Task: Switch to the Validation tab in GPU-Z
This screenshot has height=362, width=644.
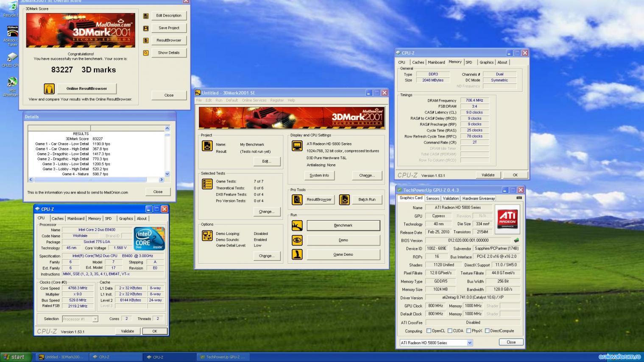Action: coord(450,198)
